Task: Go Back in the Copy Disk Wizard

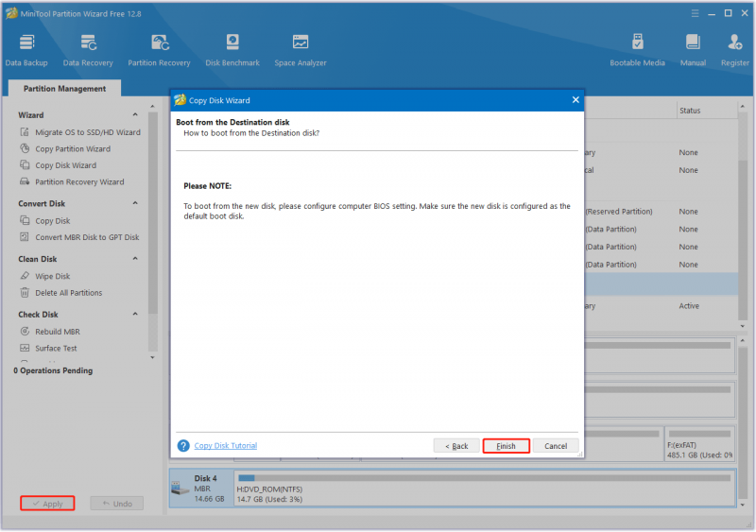Action: tap(456, 446)
